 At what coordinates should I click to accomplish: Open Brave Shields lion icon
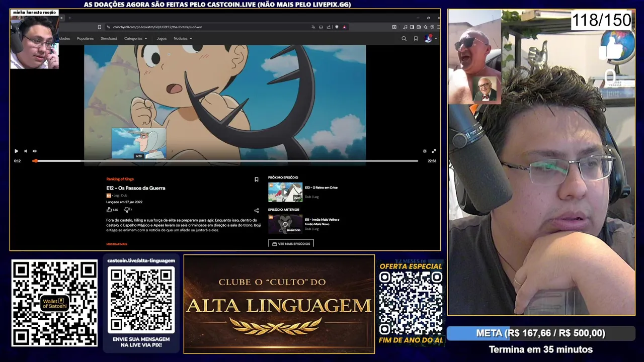337,27
